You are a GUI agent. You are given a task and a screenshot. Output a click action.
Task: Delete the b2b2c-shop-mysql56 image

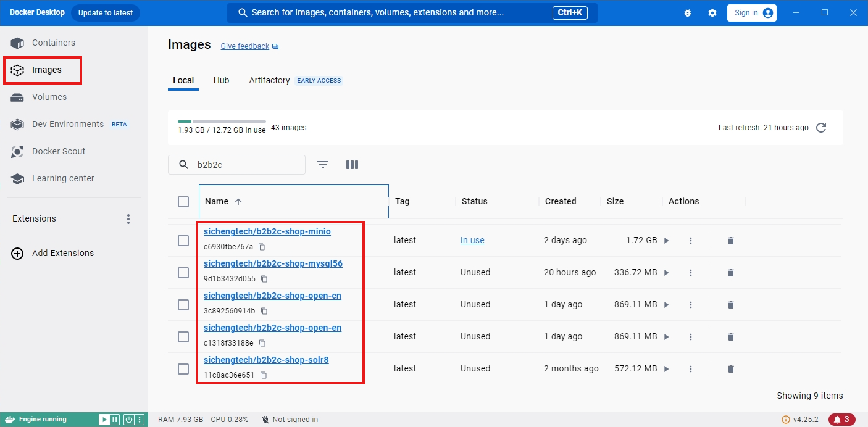[731, 273]
